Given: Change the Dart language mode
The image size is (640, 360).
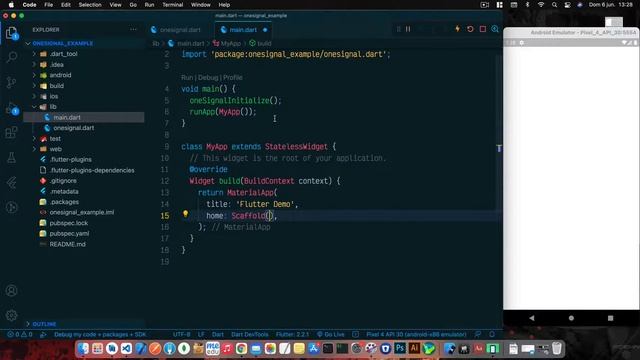Looking at the screenshot, I should click(218, 334).
